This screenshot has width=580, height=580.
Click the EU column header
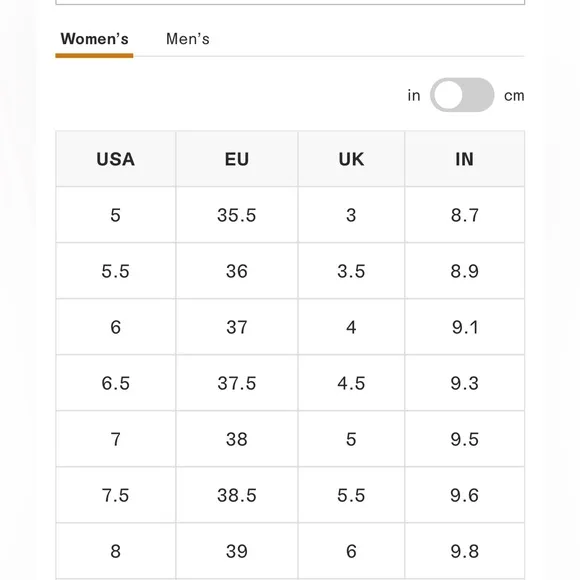pyautogui.click(x=237, y=159)
